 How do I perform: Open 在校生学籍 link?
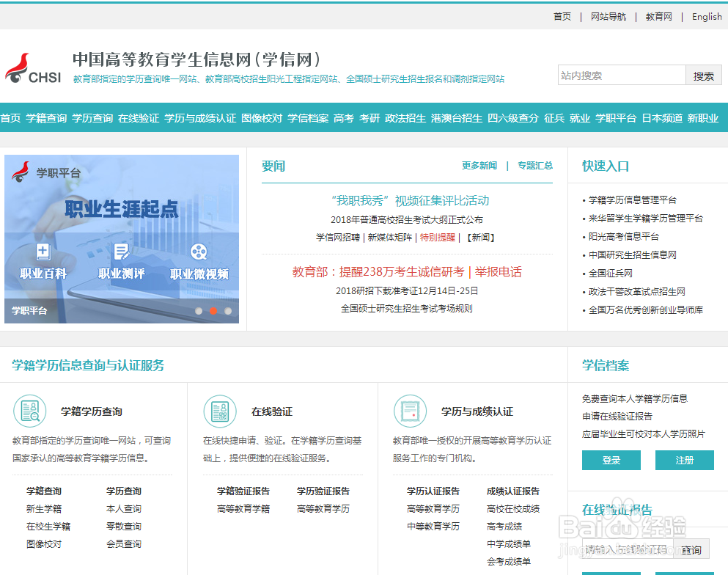coord(48,527)
